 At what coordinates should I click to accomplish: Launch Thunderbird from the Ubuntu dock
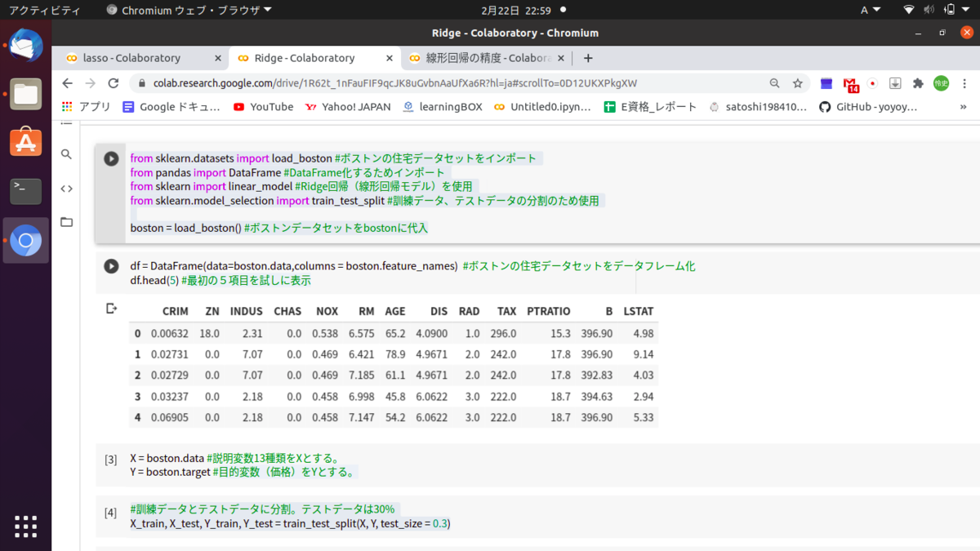coord(26,46)
